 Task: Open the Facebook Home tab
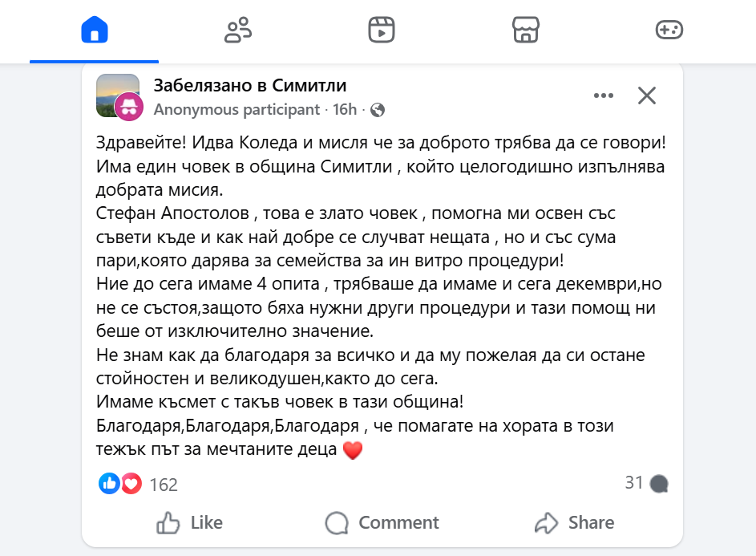95,30
